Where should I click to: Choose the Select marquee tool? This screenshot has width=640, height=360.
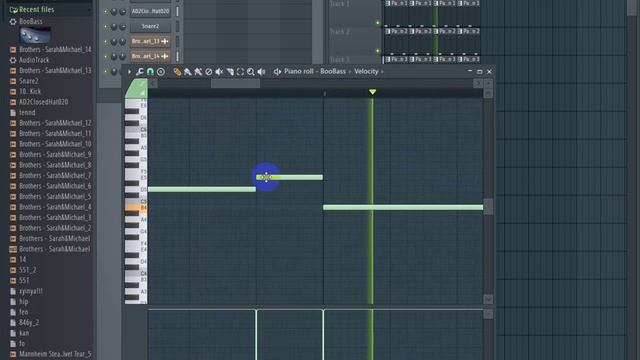point(240,72)
